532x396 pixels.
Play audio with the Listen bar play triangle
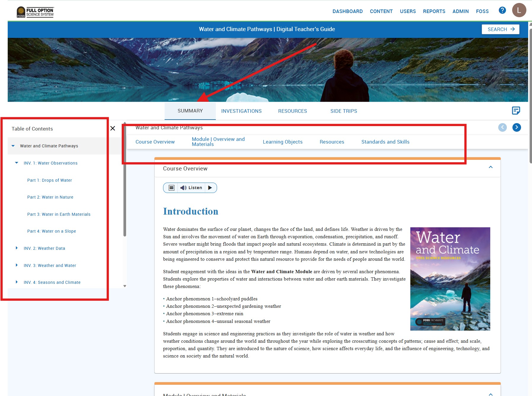pyautogui.click(x=210, y=188)
